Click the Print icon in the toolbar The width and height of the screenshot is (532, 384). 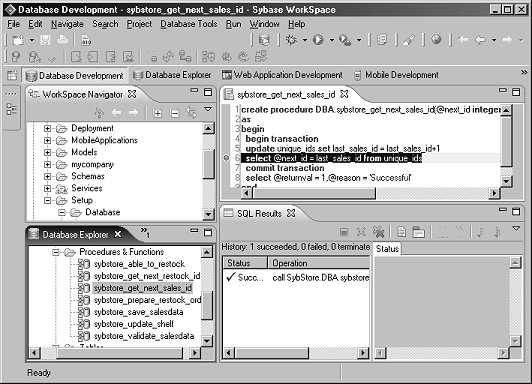point(62,40)
